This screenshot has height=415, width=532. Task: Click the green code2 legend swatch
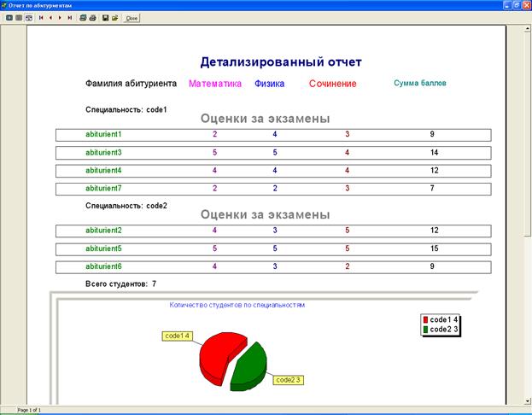[425, 329]
